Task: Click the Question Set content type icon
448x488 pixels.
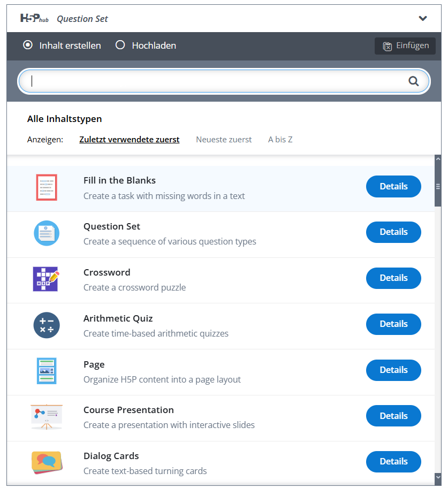Action: 47,233
